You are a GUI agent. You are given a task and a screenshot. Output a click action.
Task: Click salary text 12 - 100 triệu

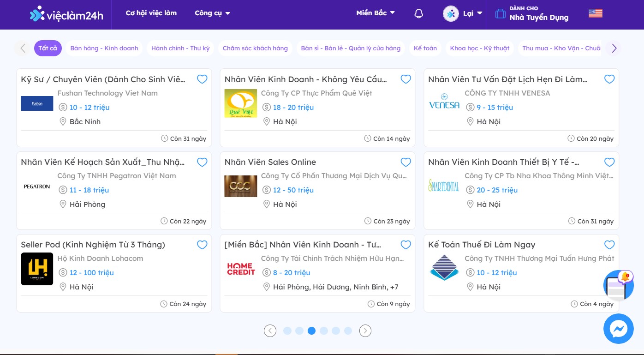pyautogui.click(x=92, y=273)
